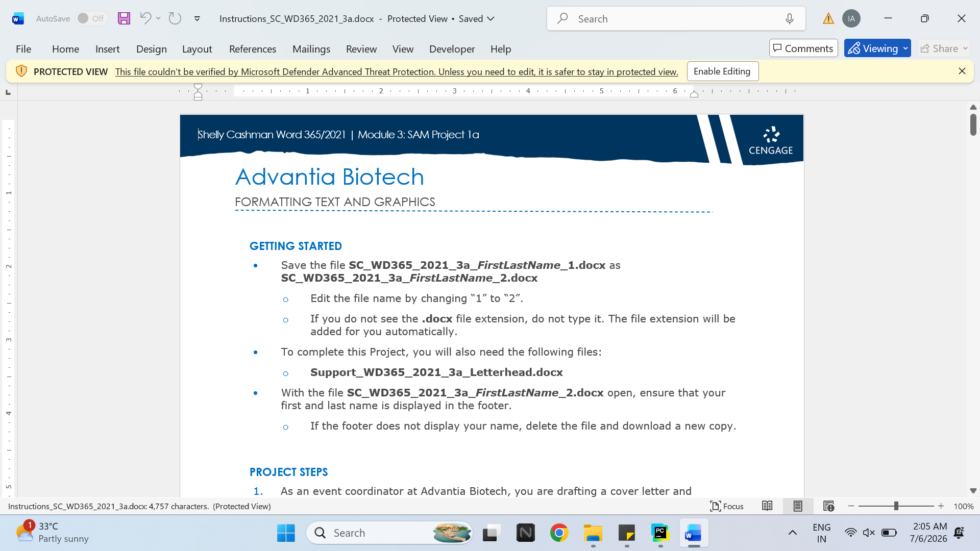Click the 100% zoom level
This screenshot has width=980, height=551.
(x=964, y=507)
